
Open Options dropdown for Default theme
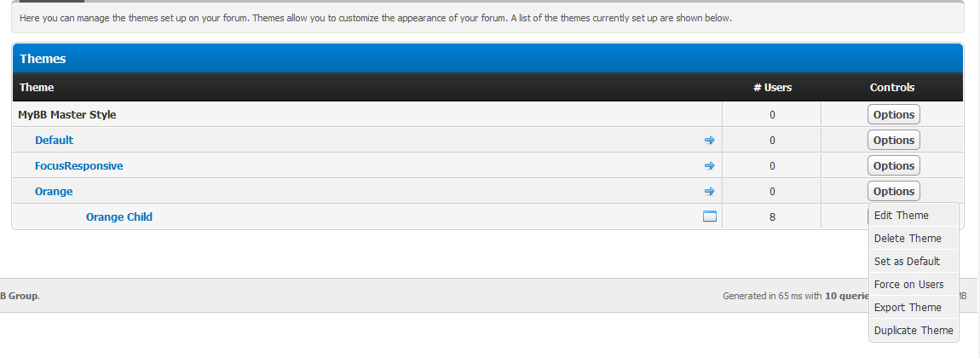coord(894,140)
